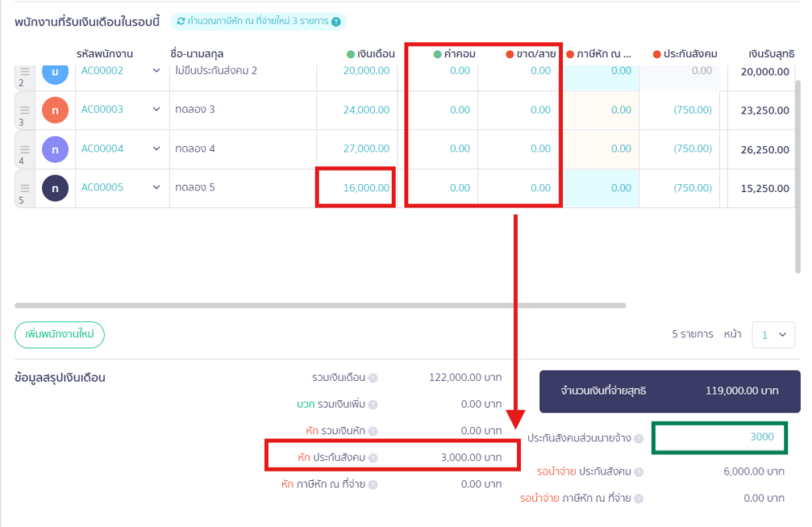
Task: Expand the dropdown arrow for employee AC00005
Action: point(156,188)
